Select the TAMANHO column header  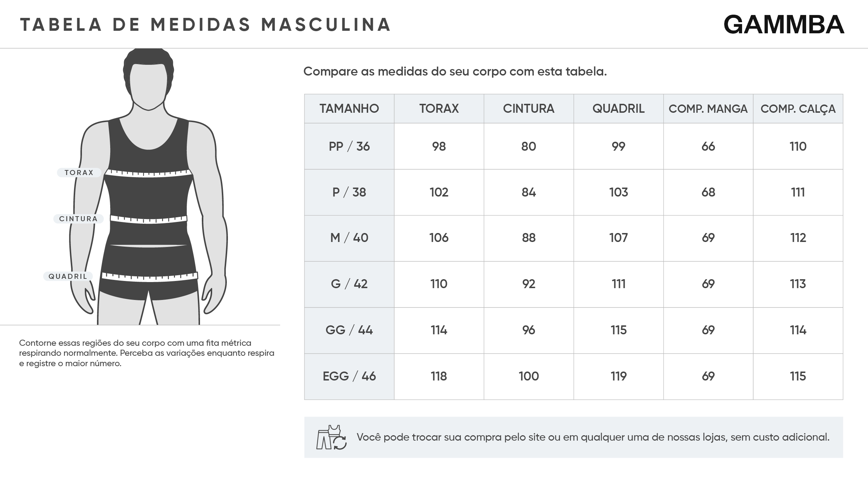tap(349, 108)
